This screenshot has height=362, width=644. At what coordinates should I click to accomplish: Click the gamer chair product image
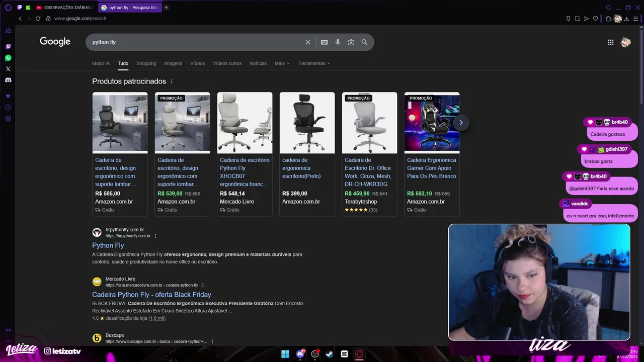[432, 123]
